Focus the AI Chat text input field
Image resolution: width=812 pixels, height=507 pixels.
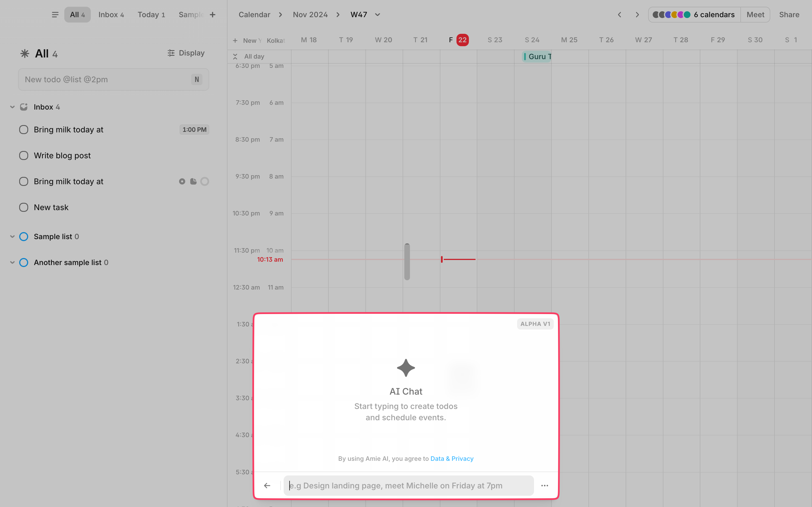click(x=408, y=486)
